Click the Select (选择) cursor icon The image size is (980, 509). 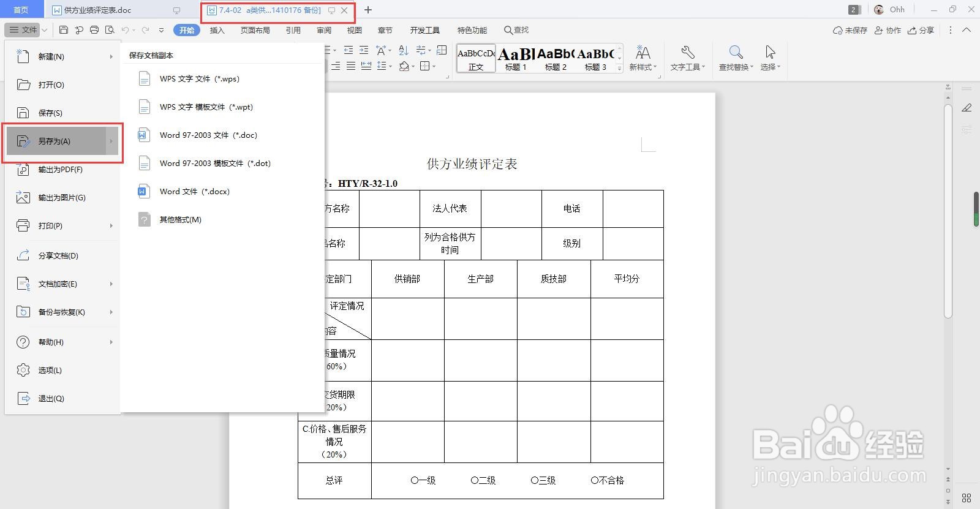770,53
